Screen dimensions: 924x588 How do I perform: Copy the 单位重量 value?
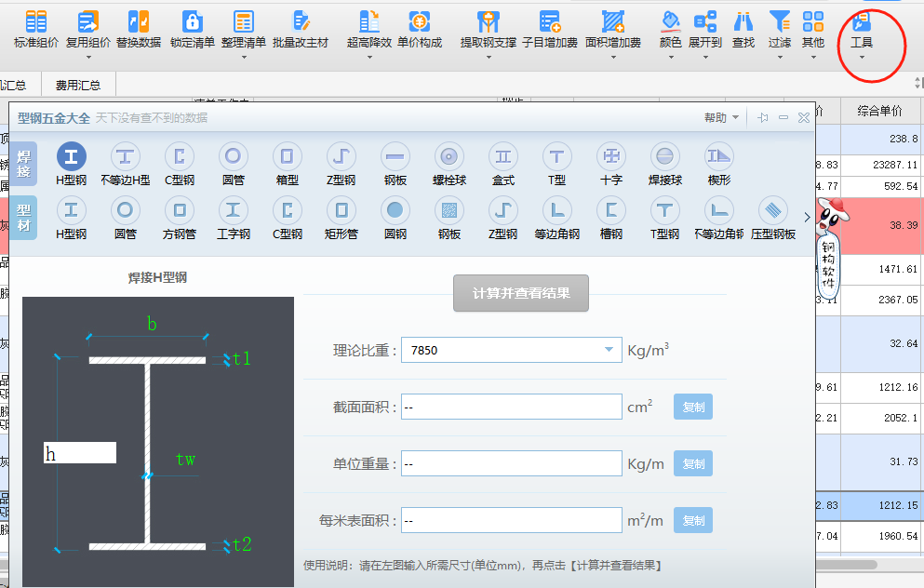pos(693,463)
